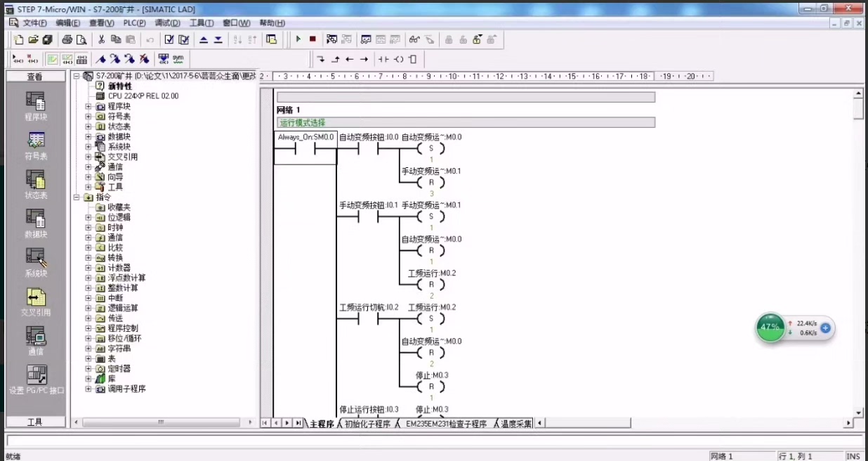This screenshot has width=868, height=461.
Task: Open Print Preview from the toolbar
Action: 81,39
